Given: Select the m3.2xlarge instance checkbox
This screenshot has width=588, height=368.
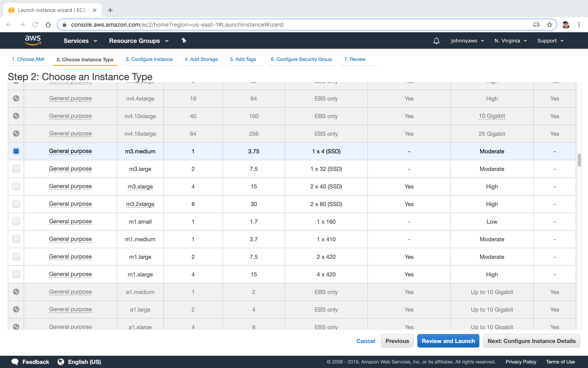Looking at the screenshot, I should (x=16, y=204).
